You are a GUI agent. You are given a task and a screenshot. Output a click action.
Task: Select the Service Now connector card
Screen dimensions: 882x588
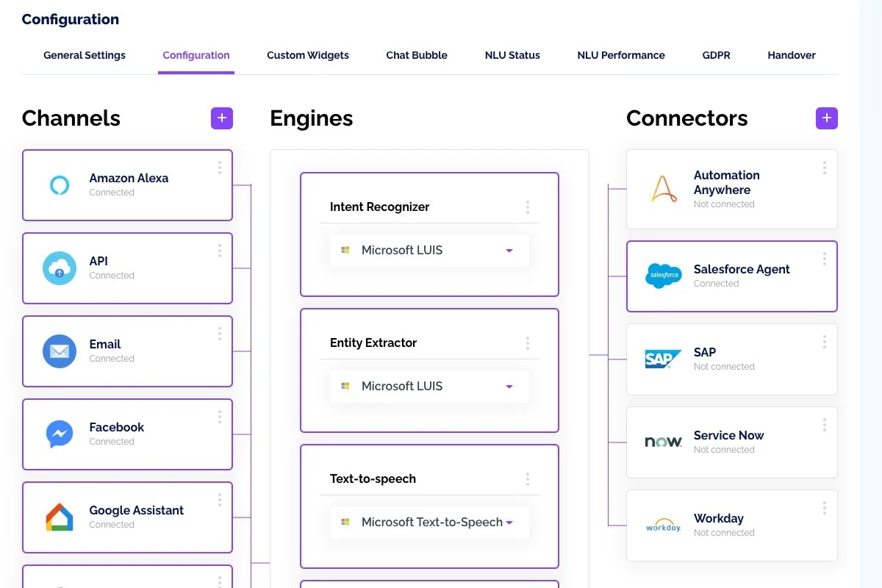point(732,442)
